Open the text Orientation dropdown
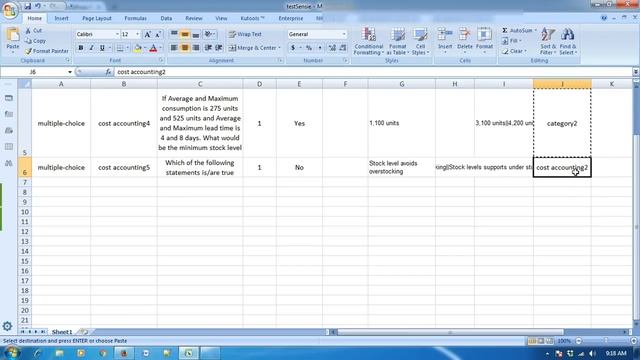 pyautogui.click(x=210, y=34)
